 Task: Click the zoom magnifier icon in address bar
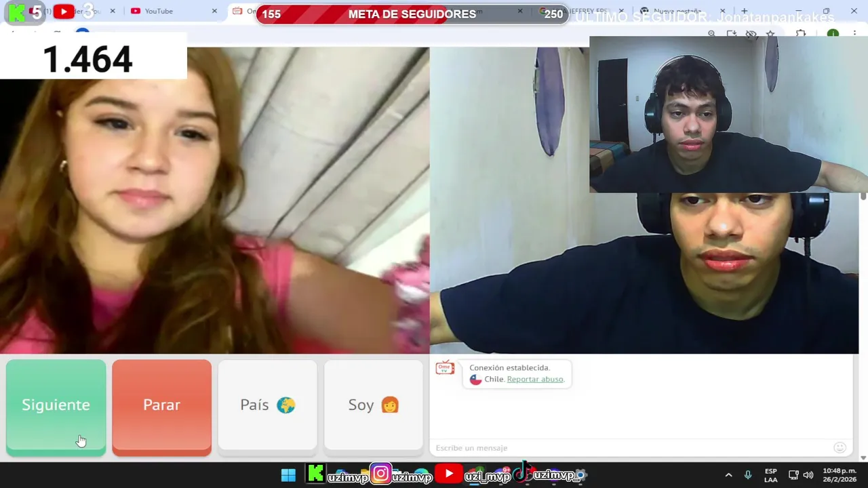click(x=711, y=33)
